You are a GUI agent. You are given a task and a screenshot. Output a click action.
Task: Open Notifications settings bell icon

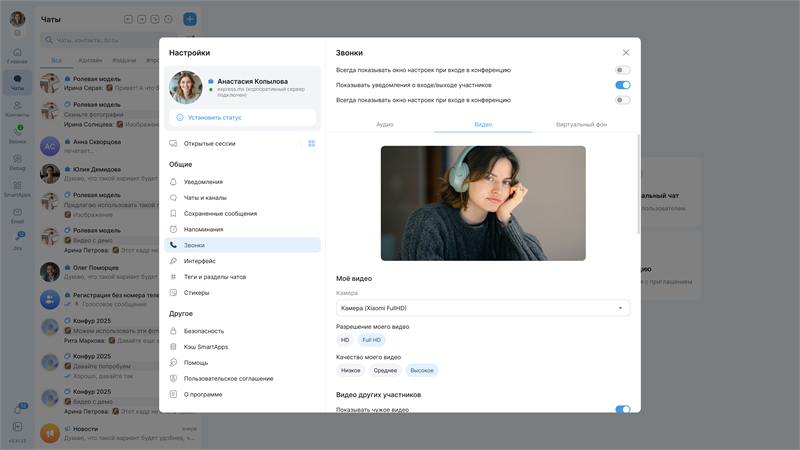pos(174,182)
